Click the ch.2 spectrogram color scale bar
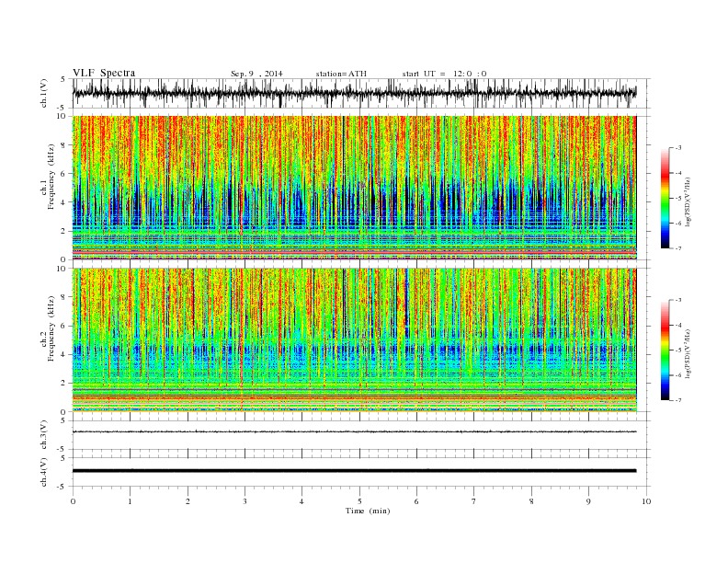 click(x=665, y=350)
